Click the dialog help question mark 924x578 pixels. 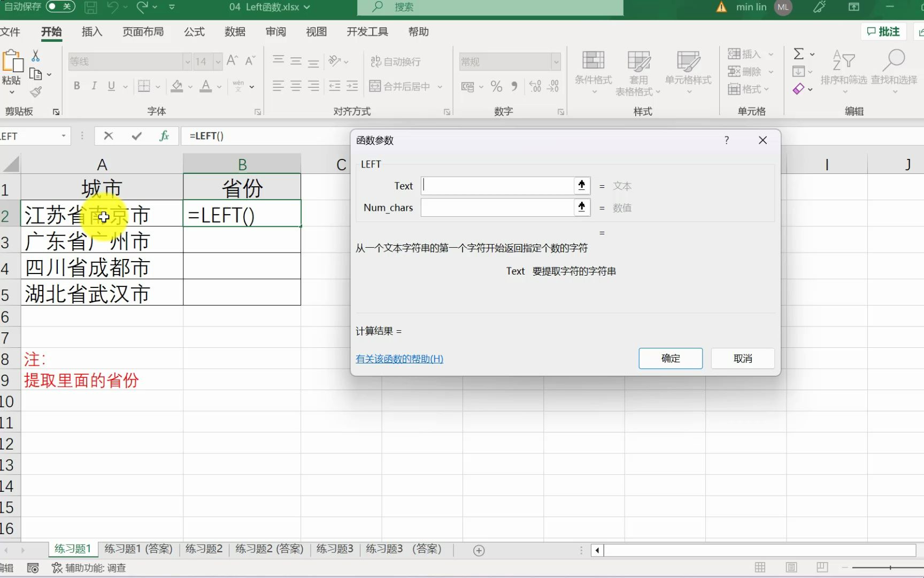click(726, 140)
